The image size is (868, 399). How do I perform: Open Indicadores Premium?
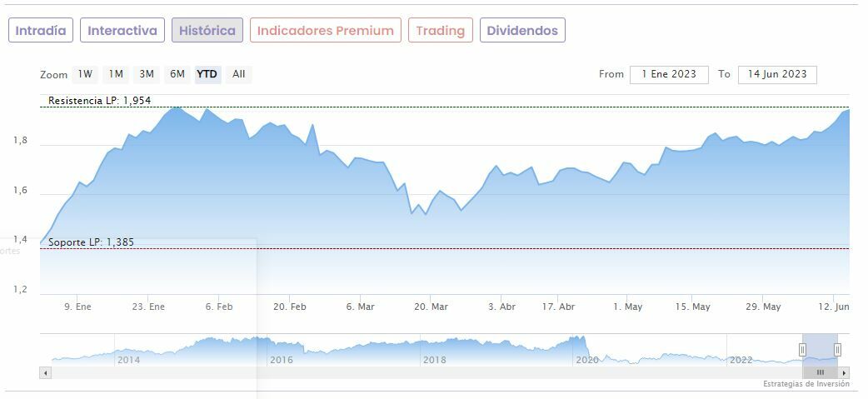click(325, 31)
